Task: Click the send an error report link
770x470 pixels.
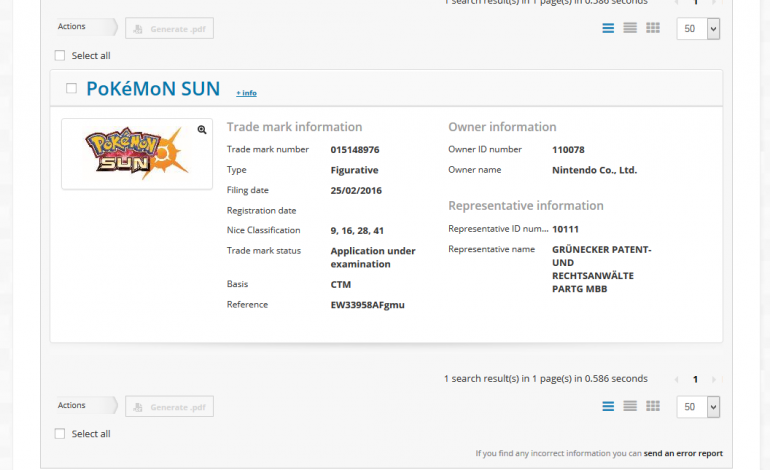Action: point(683,453)
